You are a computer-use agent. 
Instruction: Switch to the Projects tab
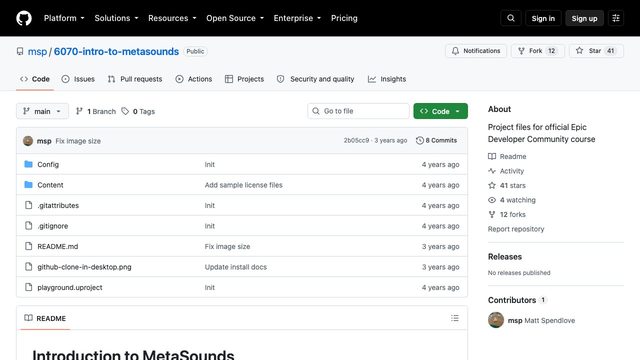coord(244,79)
